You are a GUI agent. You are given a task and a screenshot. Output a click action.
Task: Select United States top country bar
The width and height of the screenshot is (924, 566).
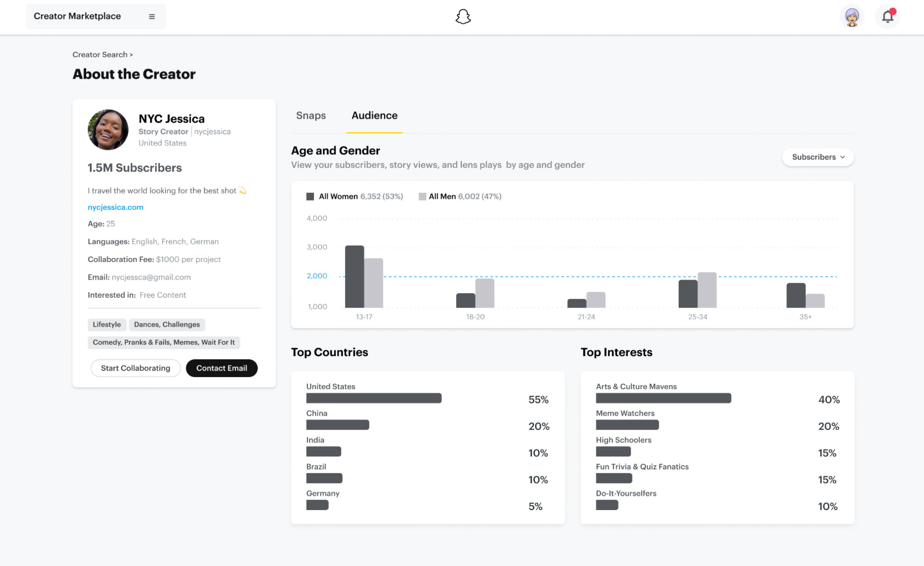click(x=374, y=398)
